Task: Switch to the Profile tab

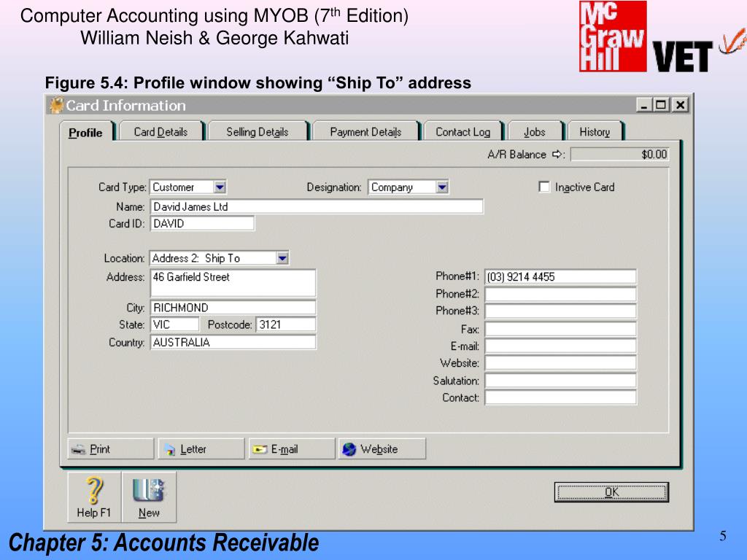Action: coord(86,133)
